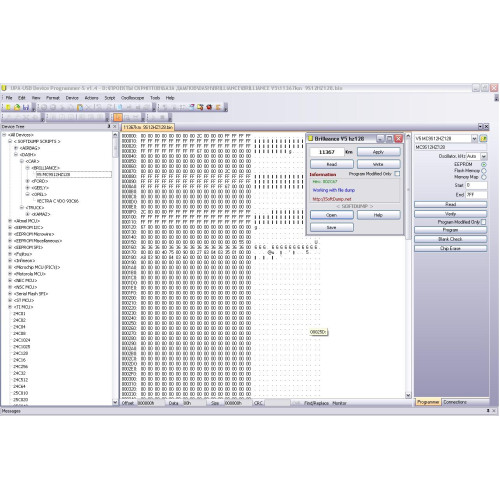Screen dimensions: 500x500
Task: Expand the FORD tree node
Action: (x=28, y=181)
